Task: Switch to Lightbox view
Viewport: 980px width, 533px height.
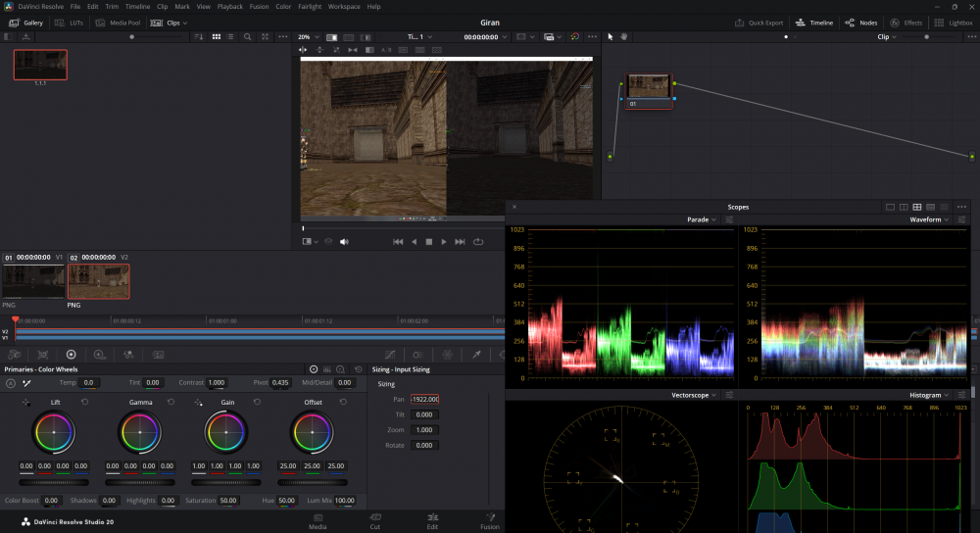Action: coord(954,23)
